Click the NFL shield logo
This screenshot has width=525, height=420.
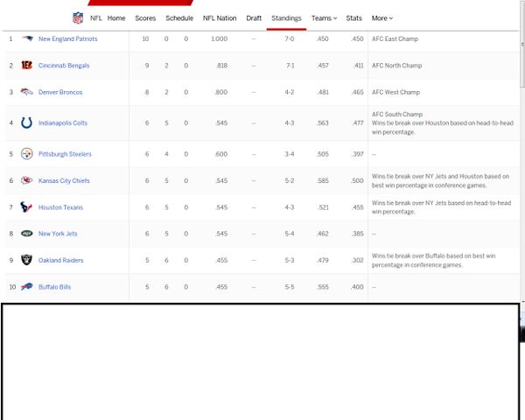pos(78,18)
